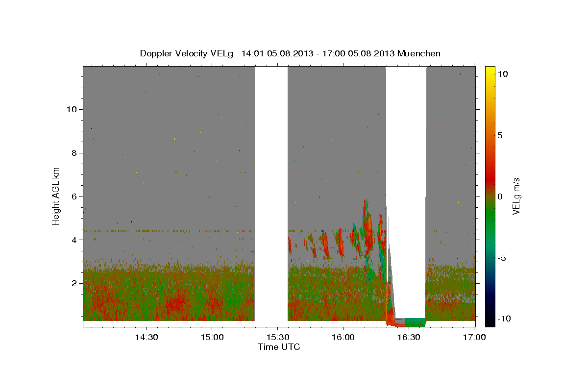Click the 'VELg m/s' colorbar label
Screen dimensions: 588x392
coord(516,196)
